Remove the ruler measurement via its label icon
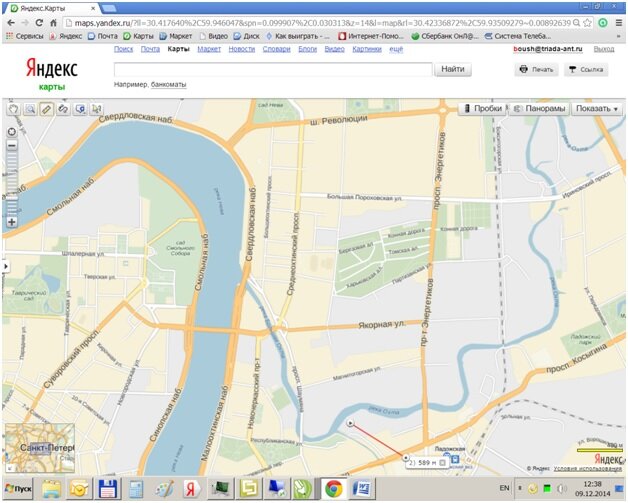The width and height of the screenshot is (628, 503). click(442, 463)
